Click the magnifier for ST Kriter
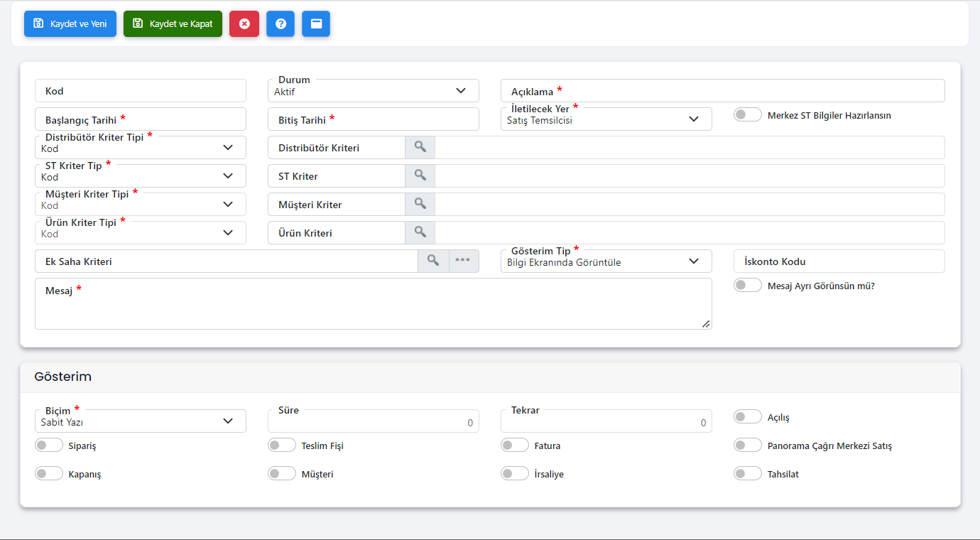This screenshot has width=980, height=540. coord(420,175)
